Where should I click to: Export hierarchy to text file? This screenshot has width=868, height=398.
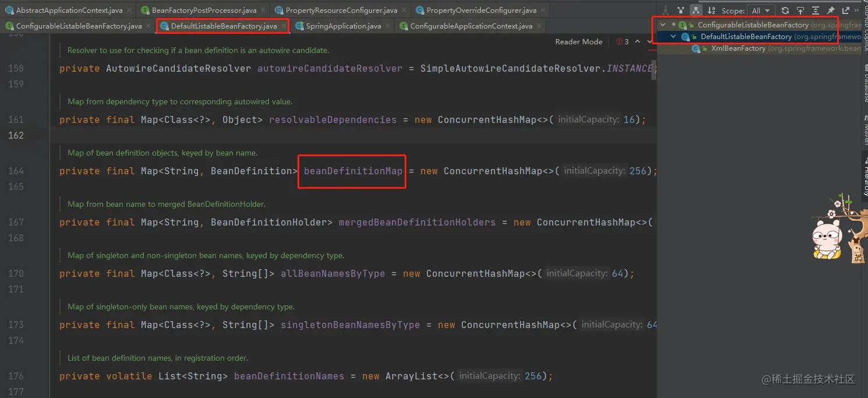point(846,10)
